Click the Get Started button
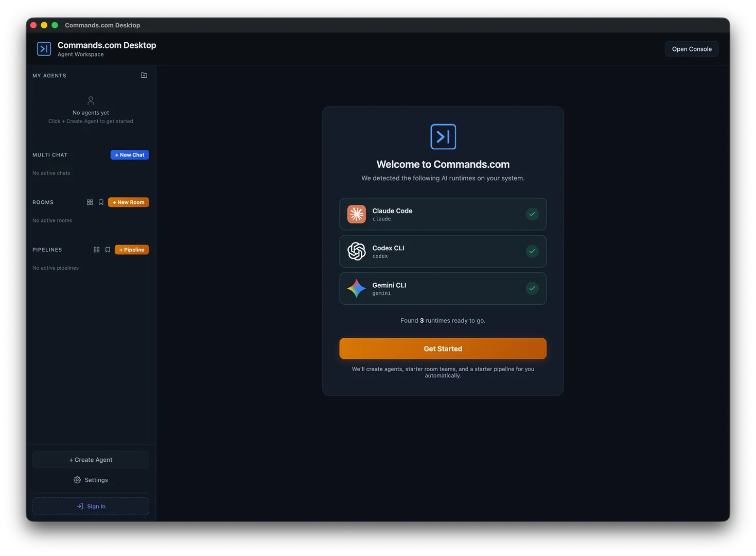The width and height of the screenshot is (756, 556). (x=443, y=349)
